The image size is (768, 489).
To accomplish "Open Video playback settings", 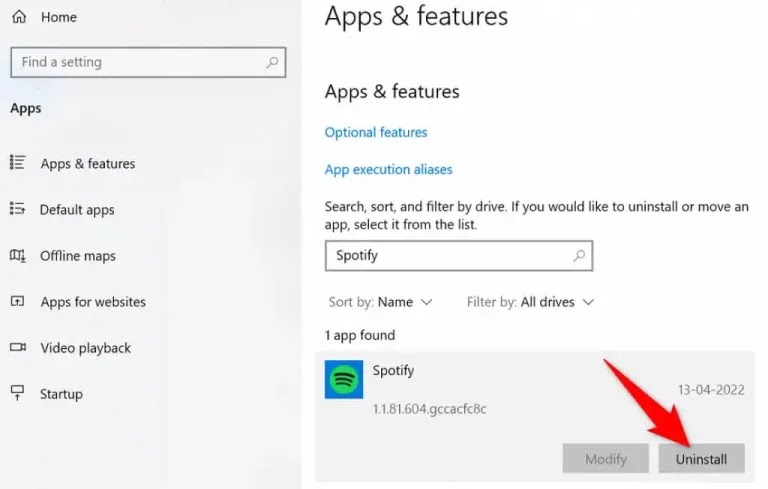I will click(86, 348).
